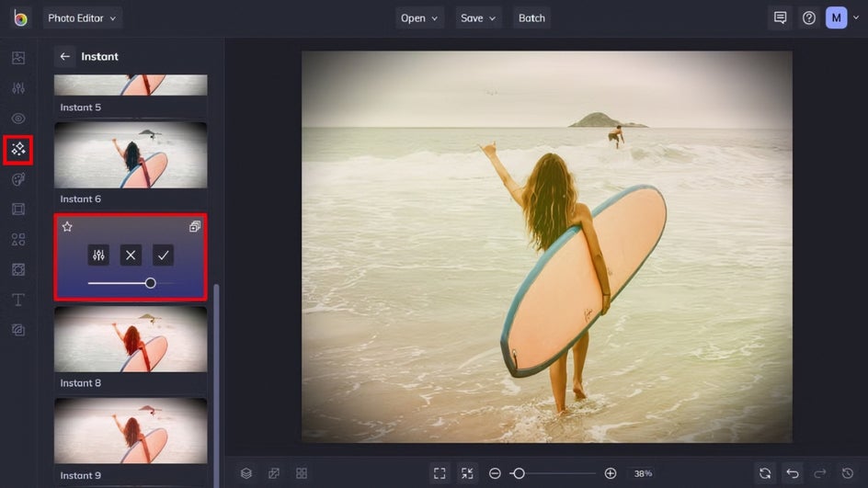Viewport: 868px width, 488px height.
Task: Go back from the Instant panel
Action: (x=64, y=56)
